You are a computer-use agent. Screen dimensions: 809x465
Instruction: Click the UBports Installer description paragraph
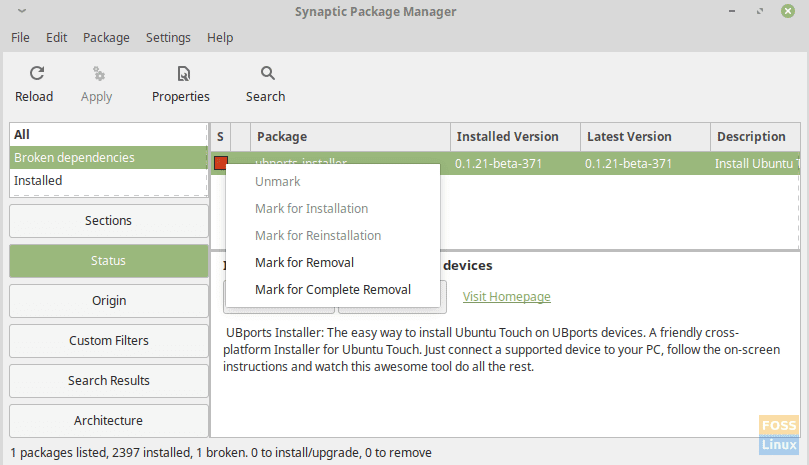pyautogui.click(x=501, y=349)
